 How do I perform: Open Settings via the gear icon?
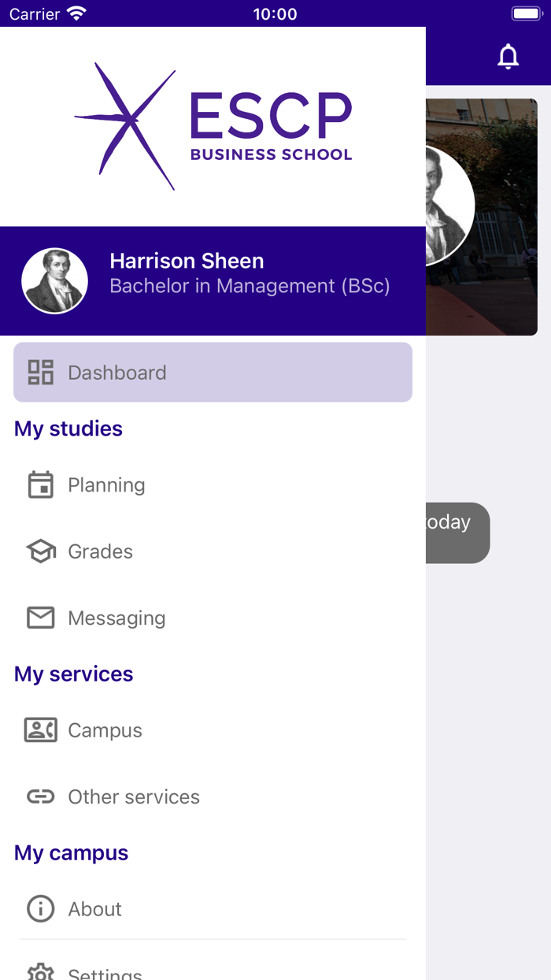pyautogui.click(x=40, y=974)
